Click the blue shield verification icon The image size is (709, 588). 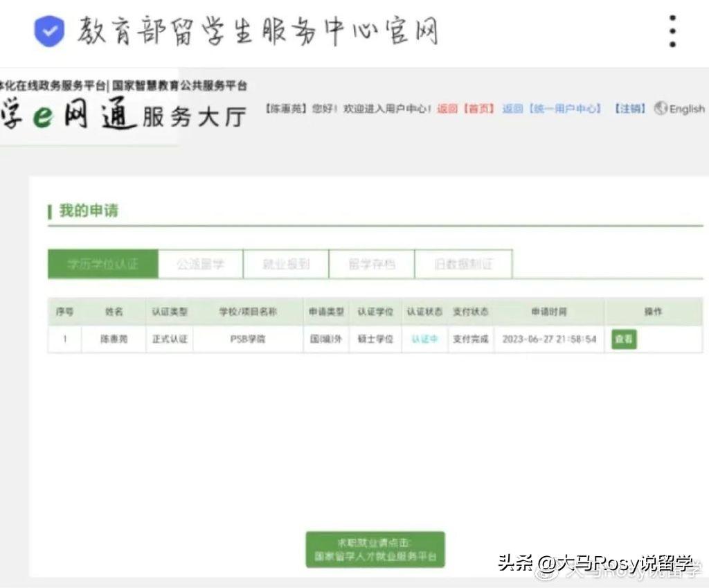pyautogui.click(x=49, y=32)
